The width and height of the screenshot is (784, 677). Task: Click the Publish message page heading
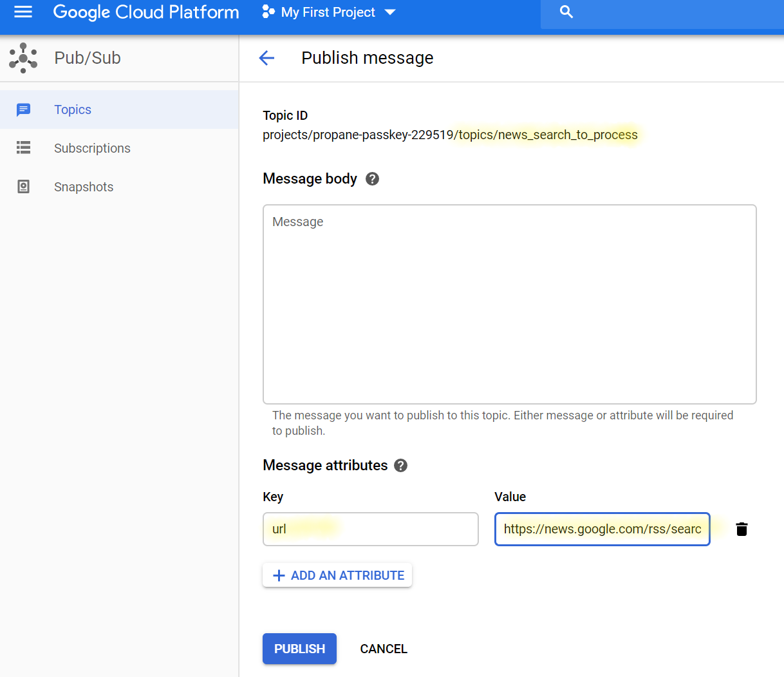[x=368, y=58]
